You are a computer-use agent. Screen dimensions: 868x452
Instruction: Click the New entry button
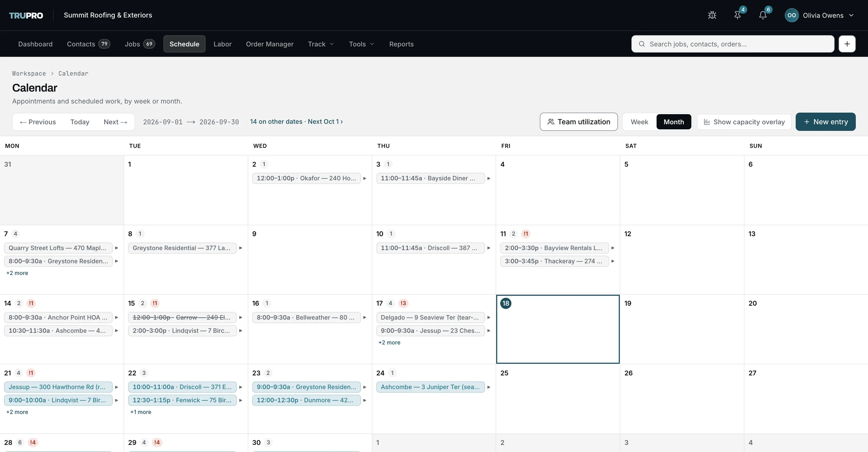click(x=826, y=122)
